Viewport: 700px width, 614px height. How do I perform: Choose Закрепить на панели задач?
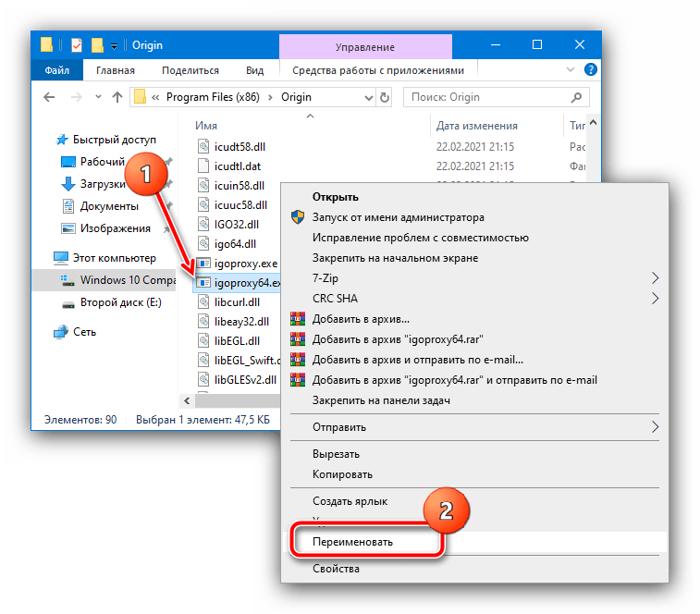pos(474,400)
